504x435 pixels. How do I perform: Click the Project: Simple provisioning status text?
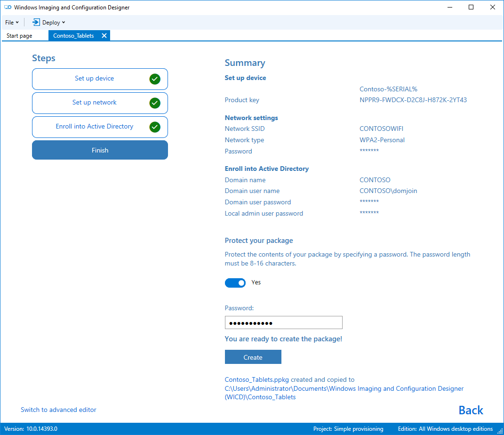click(x=348, y=429)
